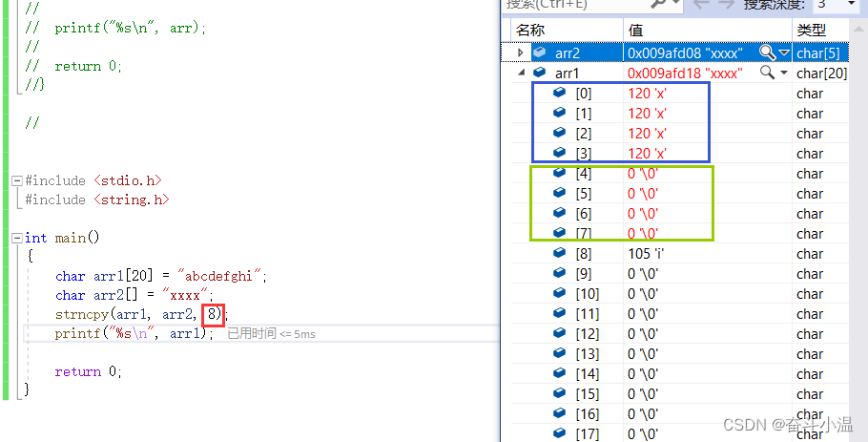Image resolution: width=868 pixels, height=442 pixels.
Task: Click value 105 'i' in row [8]
Action: [x=645, y=254]
